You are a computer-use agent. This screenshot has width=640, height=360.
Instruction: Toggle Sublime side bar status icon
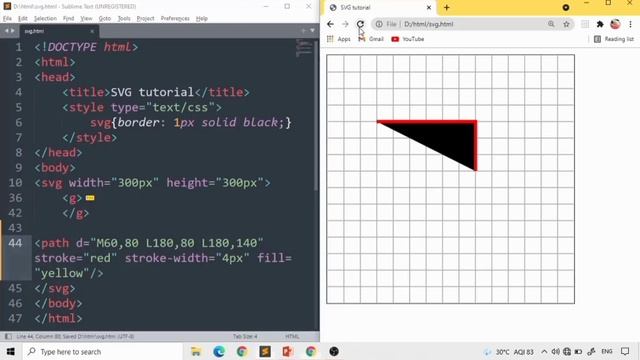8,336
